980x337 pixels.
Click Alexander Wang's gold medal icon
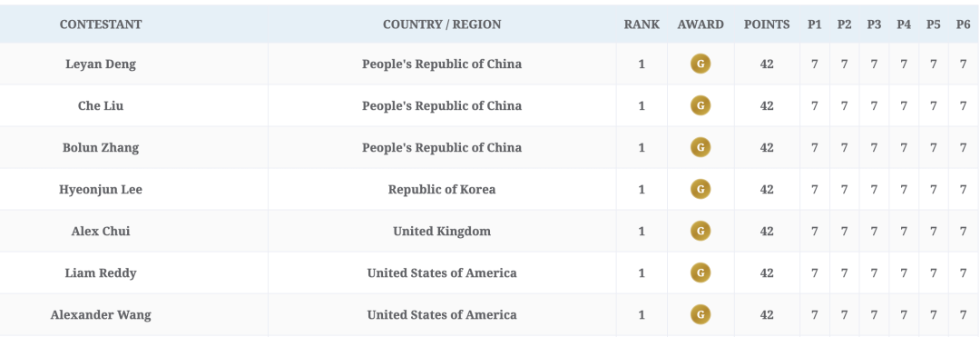coord(700,314)
